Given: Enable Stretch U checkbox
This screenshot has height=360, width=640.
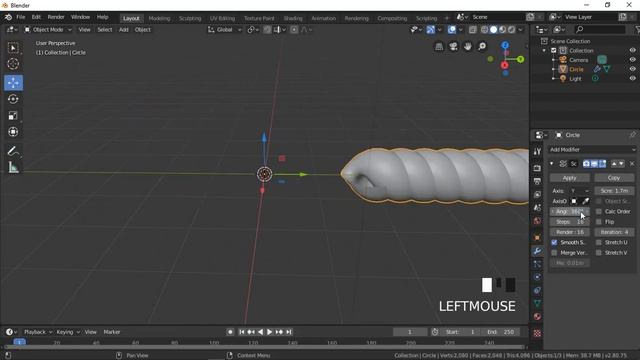Looking at the screenshot, I should [x=599, y=242].
